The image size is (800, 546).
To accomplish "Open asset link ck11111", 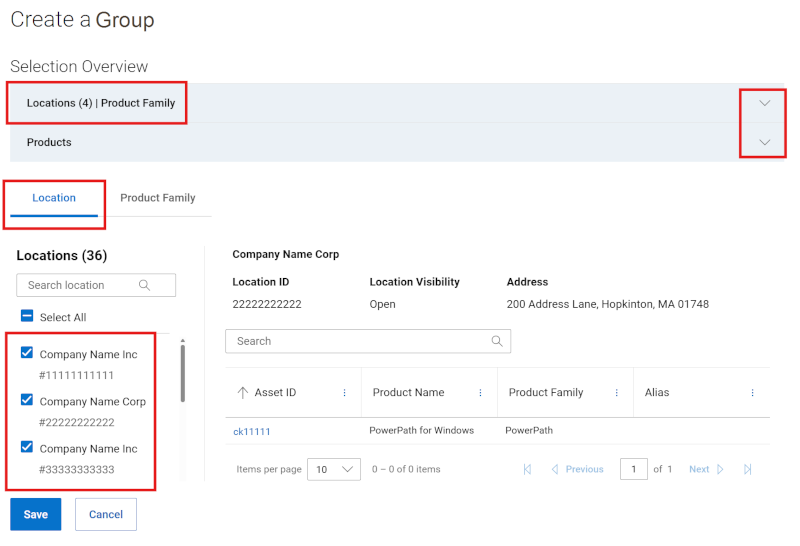I will [252, 431].
